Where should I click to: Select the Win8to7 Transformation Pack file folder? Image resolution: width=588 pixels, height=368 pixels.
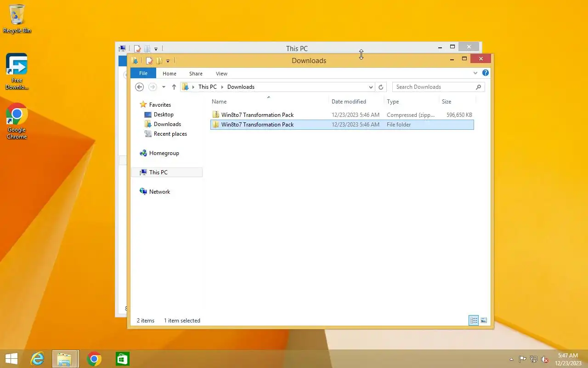point(342,125)
